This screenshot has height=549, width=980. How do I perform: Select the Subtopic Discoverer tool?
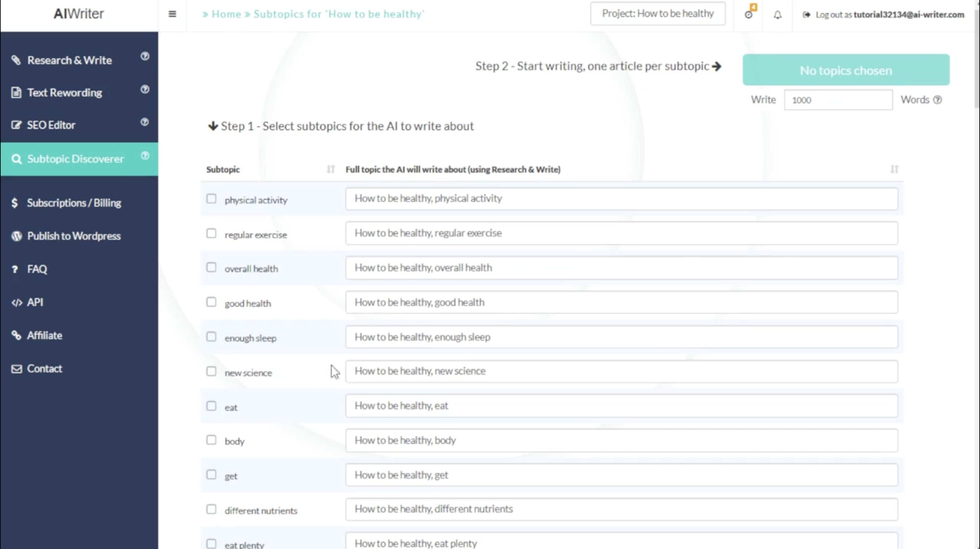[x=75, y=158]
